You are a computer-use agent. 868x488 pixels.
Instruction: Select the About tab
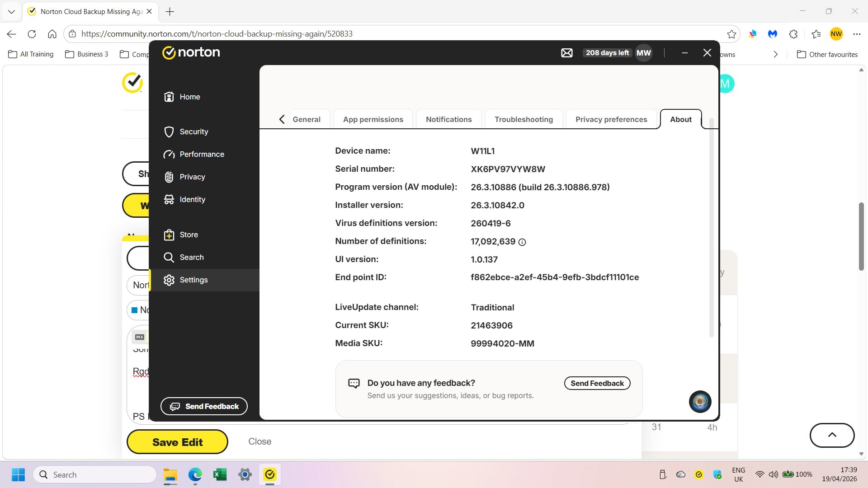tap(681, 119)
